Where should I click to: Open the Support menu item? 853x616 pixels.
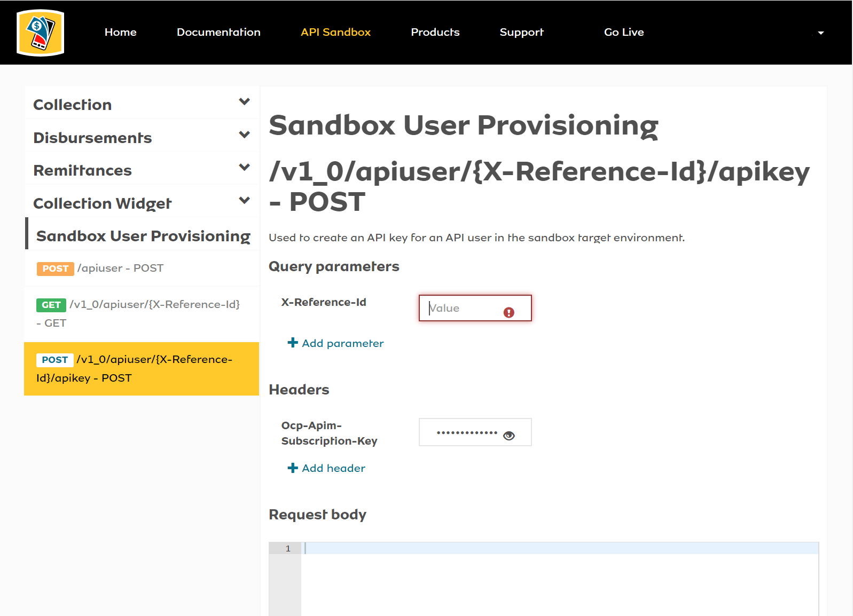tap(522, 32)
